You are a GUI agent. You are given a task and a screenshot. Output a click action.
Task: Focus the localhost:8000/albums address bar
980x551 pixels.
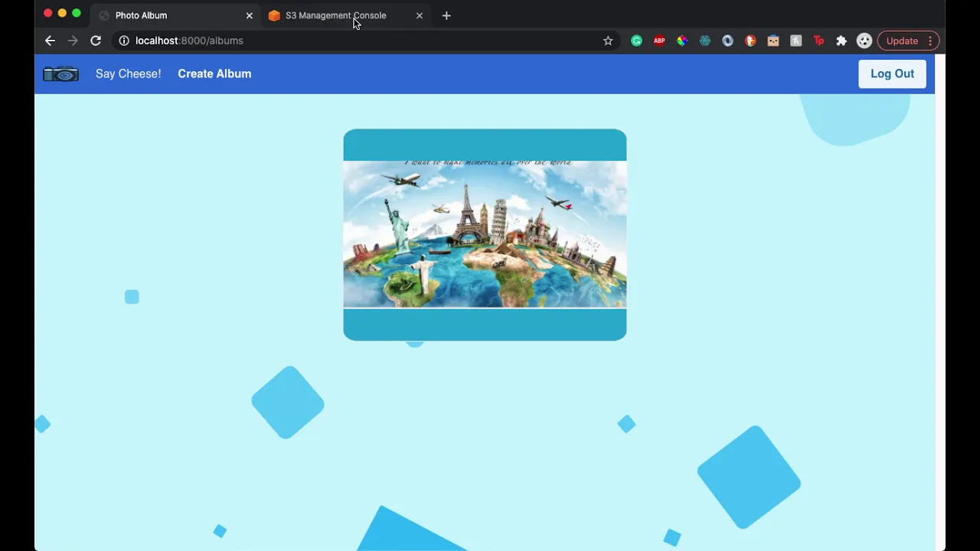click(x=366, y=41)
